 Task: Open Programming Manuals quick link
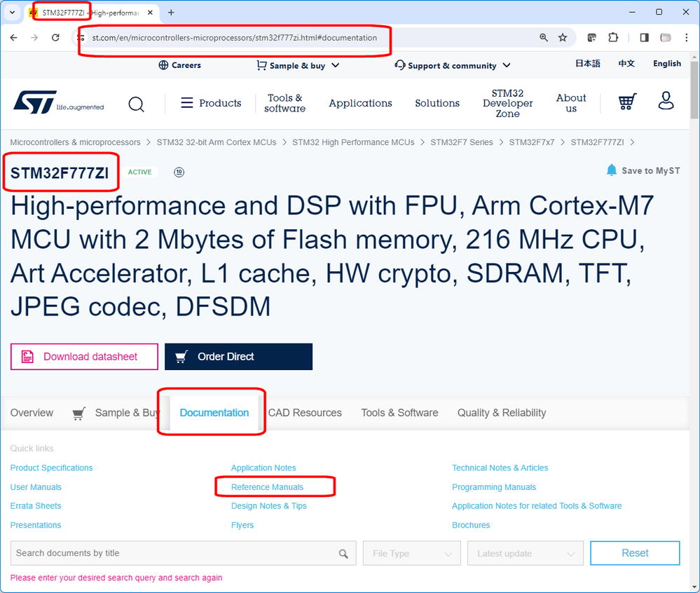coord(494,487)
